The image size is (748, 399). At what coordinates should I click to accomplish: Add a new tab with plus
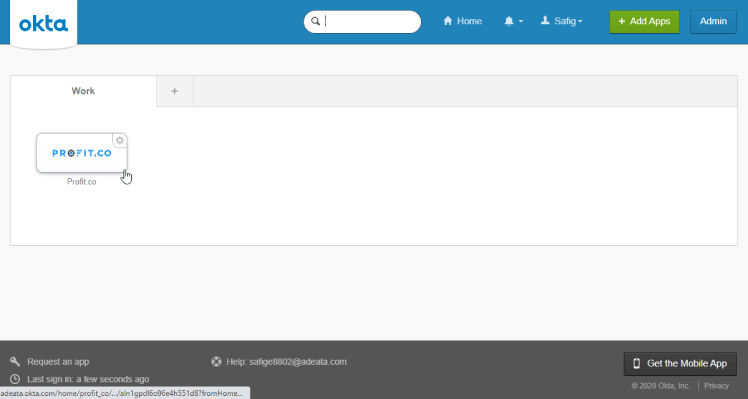point(175,91)
